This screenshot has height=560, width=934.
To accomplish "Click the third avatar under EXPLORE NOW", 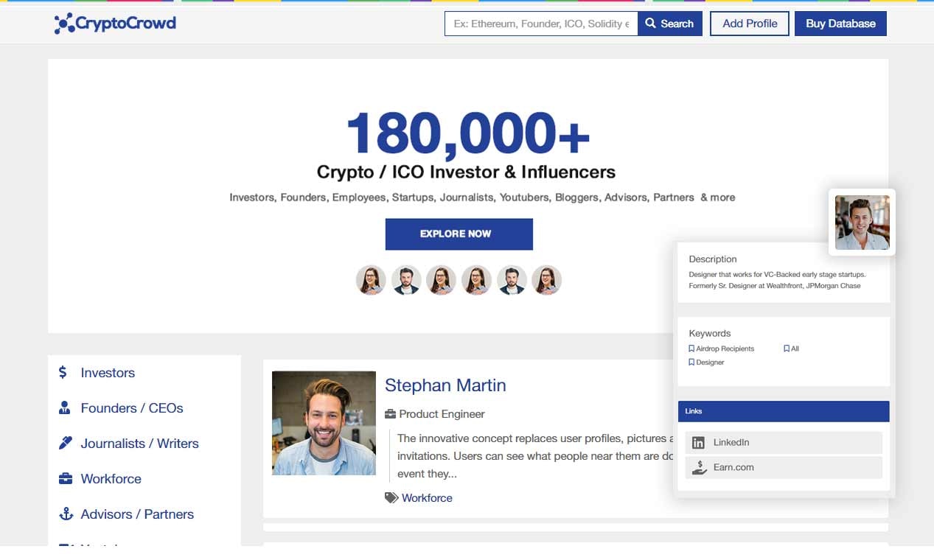I will point(441,281).
